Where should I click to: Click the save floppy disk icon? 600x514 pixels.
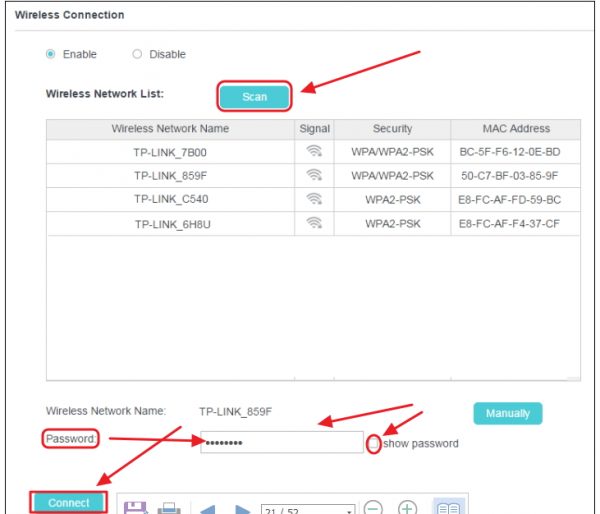click(135, 508)
